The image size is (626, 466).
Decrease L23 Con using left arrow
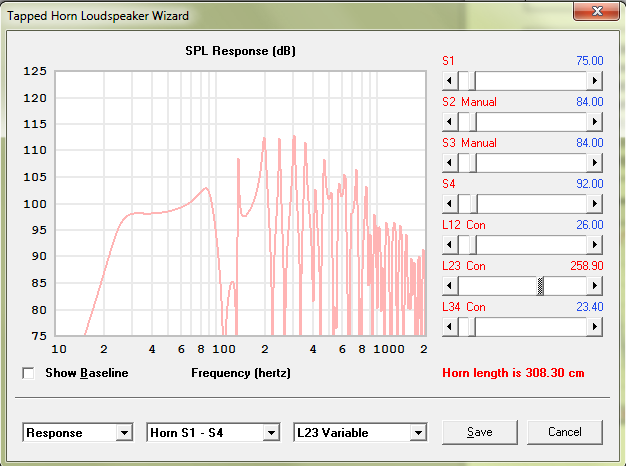(450, 286)
